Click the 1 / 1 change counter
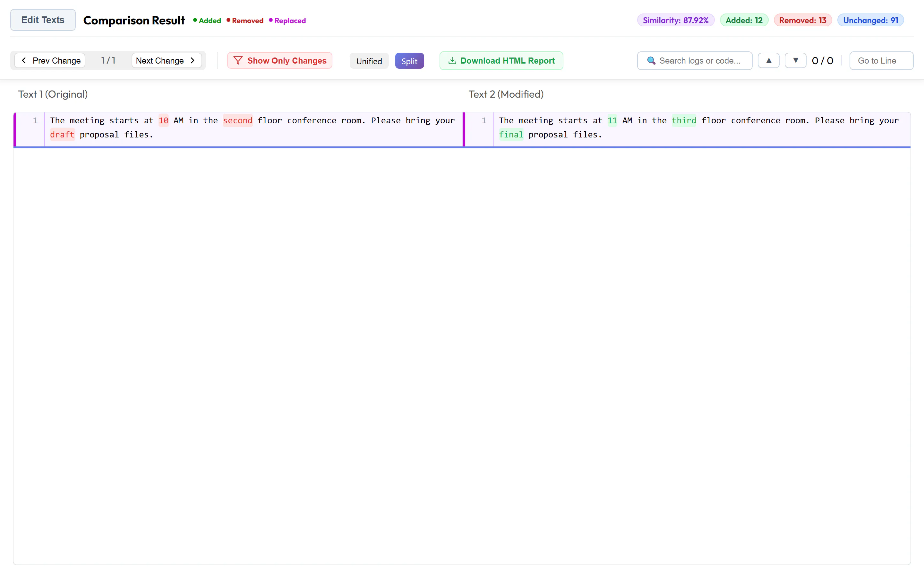 tap(108, 60)
